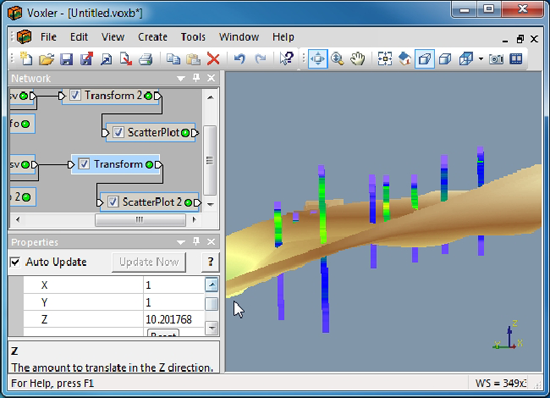
Task: Click the red Delete X icon
Action: pos(213,59)
